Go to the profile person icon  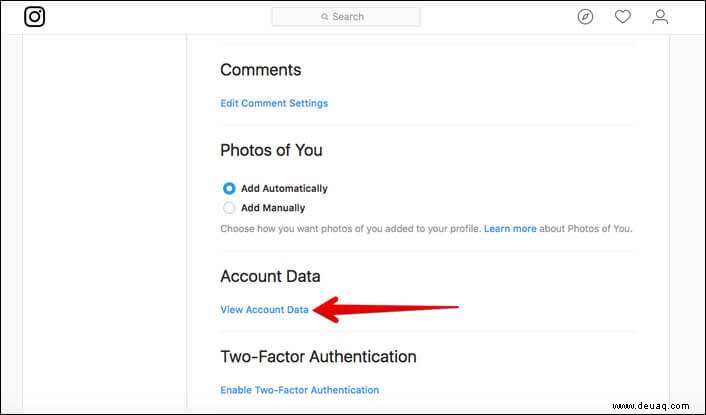pos(660,17)
